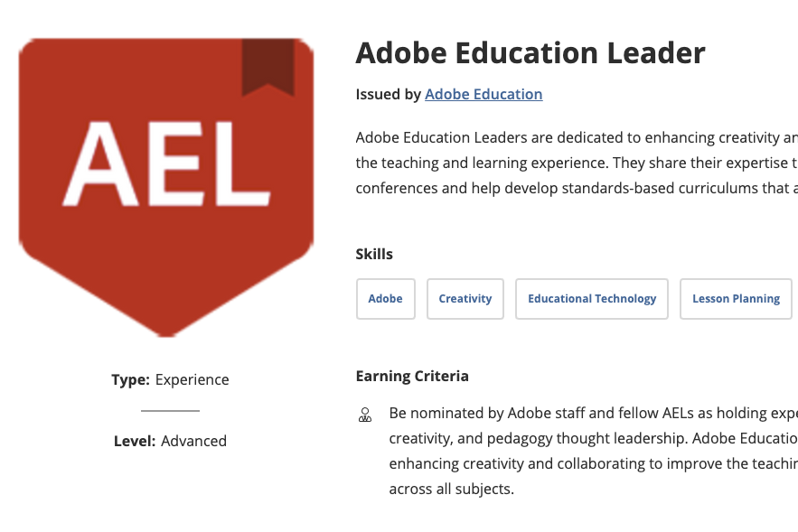Click the Skills section heading
This screenshot has height=532, width=798.
pos(374,254)
